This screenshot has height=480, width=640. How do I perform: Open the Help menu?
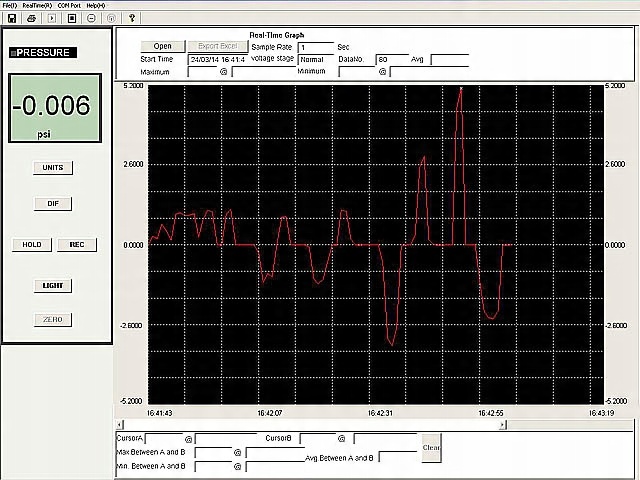[96, 6]
